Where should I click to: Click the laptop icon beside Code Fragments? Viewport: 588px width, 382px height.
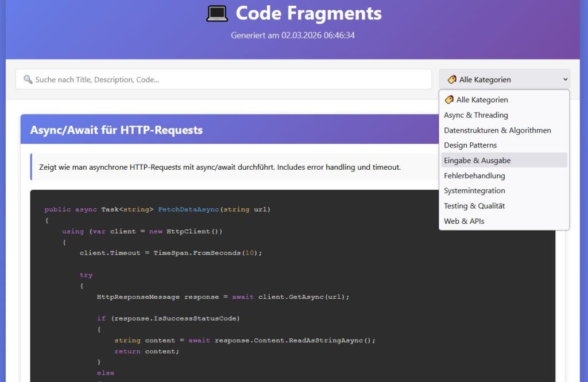[217, 13]
